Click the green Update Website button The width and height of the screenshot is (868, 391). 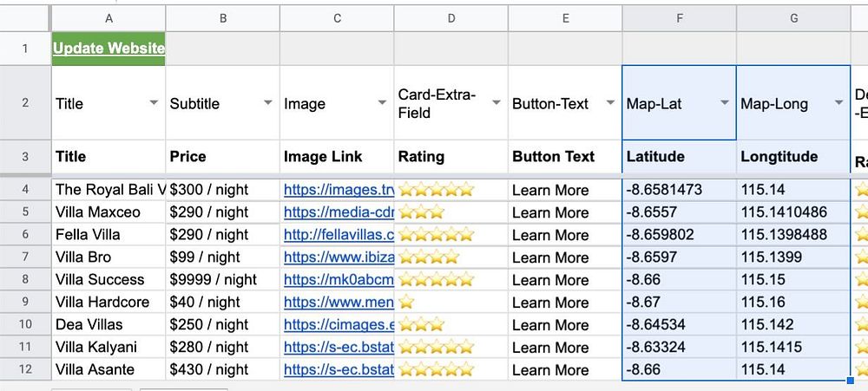tap(108, 49)
